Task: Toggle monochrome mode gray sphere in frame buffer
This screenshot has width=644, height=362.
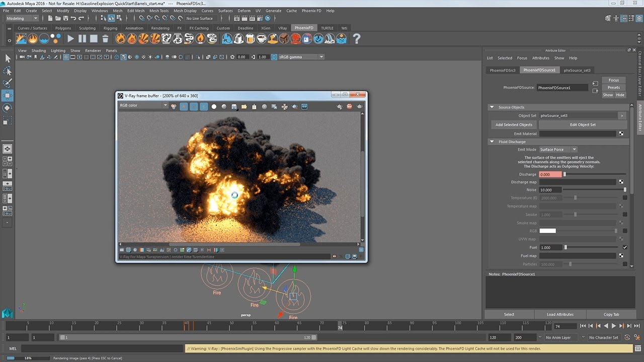Action: [224, 107]
